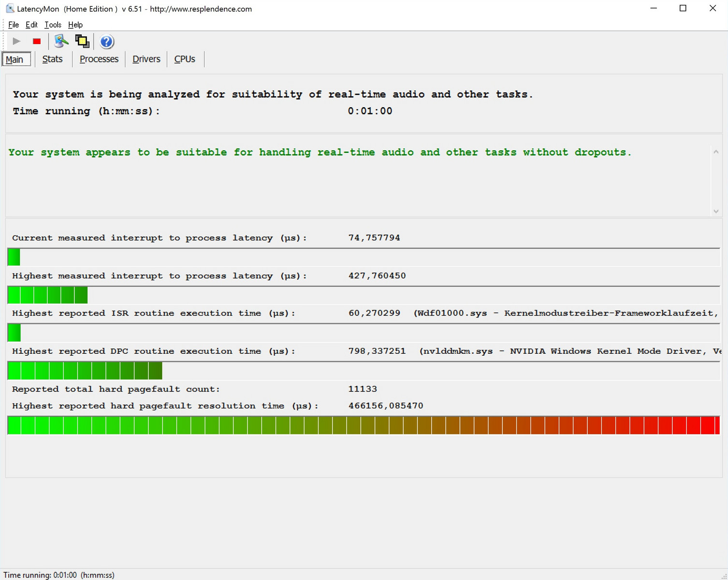The width and height of the screenshot is (728, 580).
Task: Open the Tools menu
Action: [x=53, y=25]
